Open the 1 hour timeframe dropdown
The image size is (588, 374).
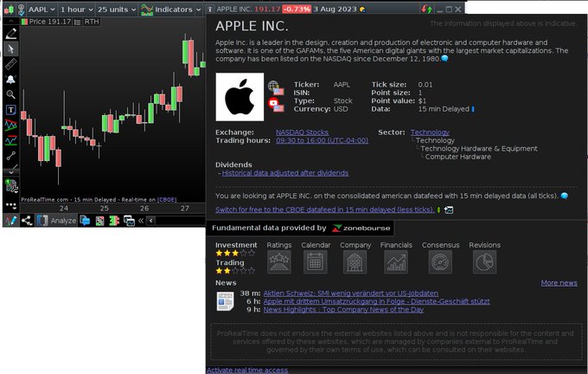(x=76, y=10)
